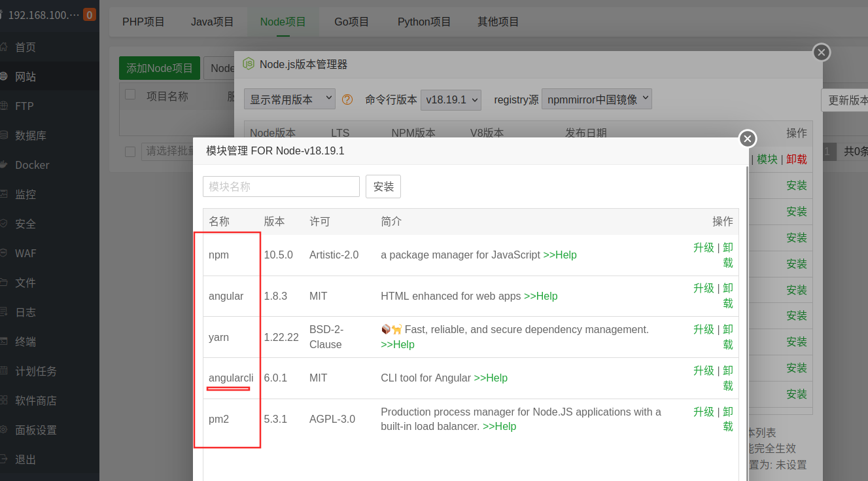Click the 192.168.100 server address header

point(43,14)
